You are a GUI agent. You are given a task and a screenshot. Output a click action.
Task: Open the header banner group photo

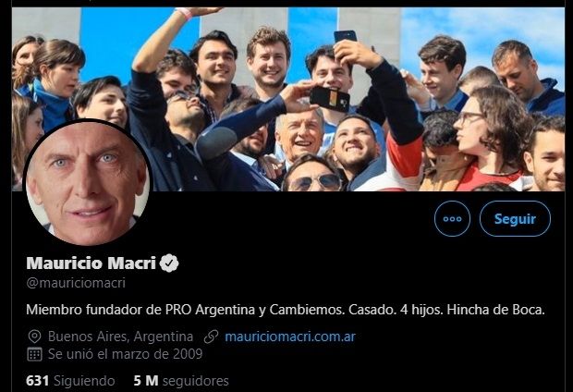click(x=288, y=99)
